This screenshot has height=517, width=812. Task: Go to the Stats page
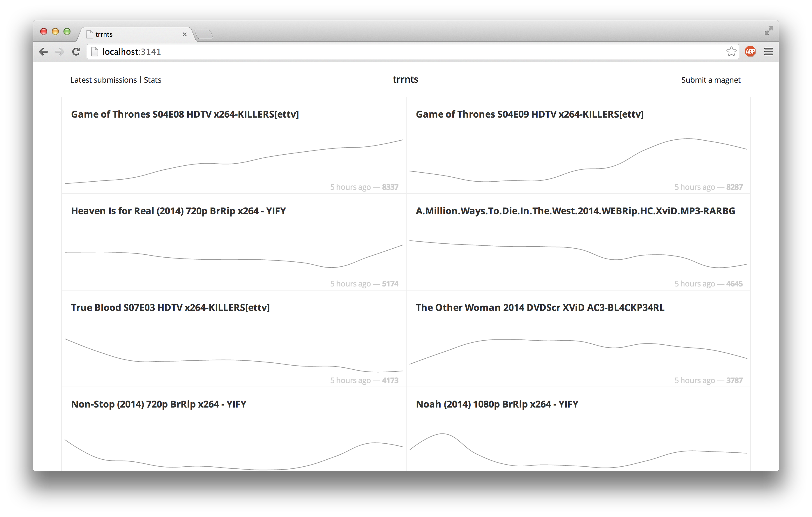coord(152,80)
